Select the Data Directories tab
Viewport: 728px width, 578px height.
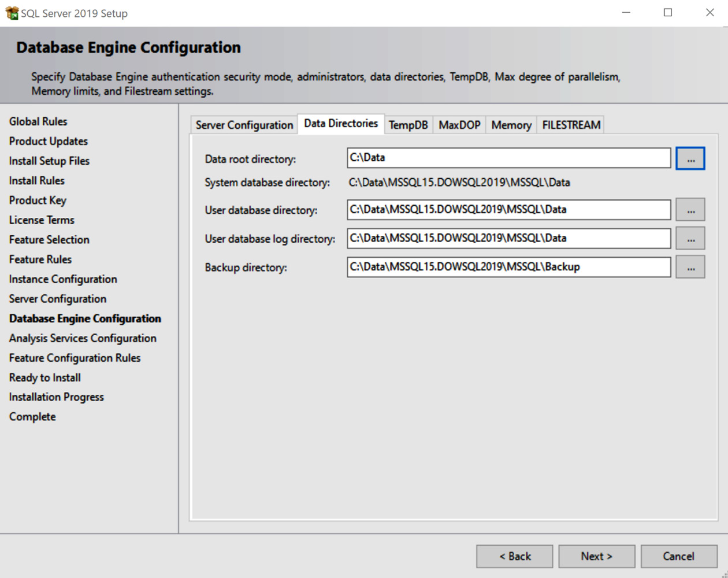tap(340, 123)
